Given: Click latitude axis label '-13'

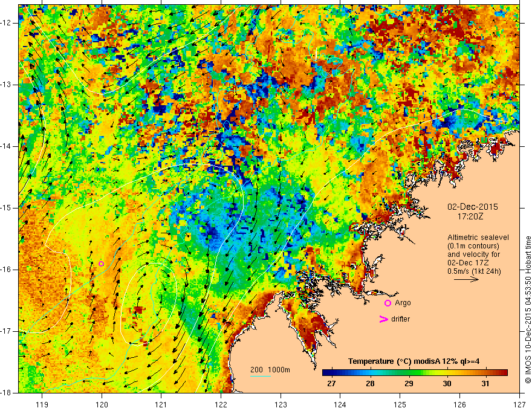Looking at the screenshot, I should click(6, 85).
